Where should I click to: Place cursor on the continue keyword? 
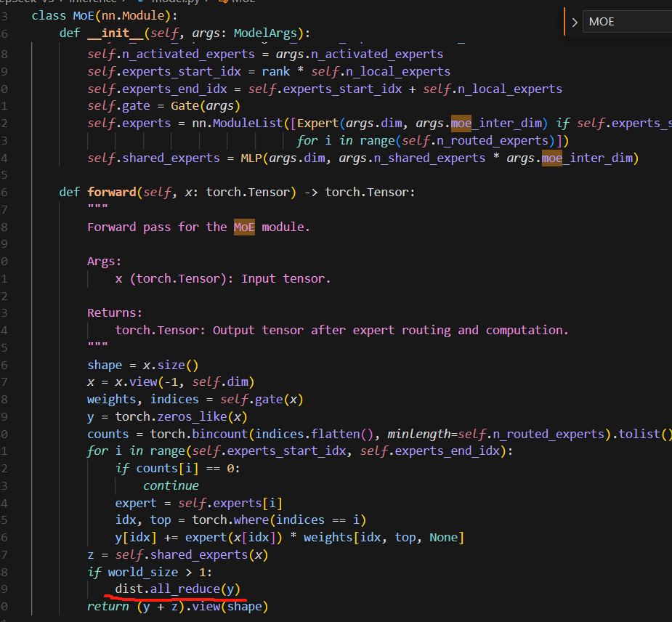click(x=171, y=485)
